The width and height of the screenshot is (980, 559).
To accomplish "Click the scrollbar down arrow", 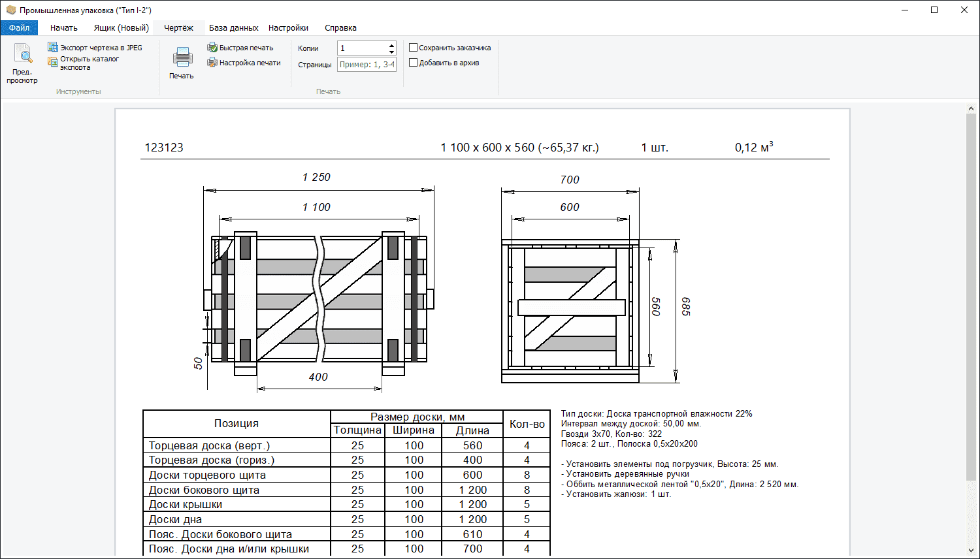I will (972, 550).
